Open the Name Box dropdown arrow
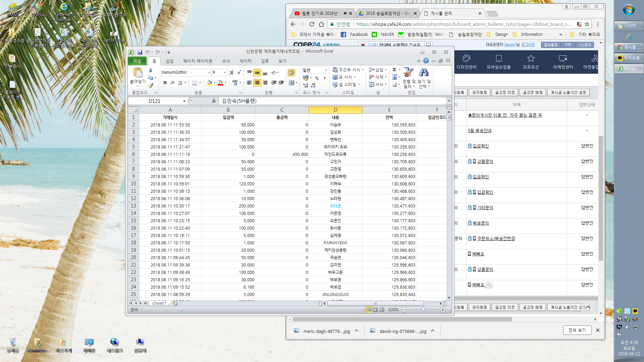644x362 pixels. pos(184,101)
